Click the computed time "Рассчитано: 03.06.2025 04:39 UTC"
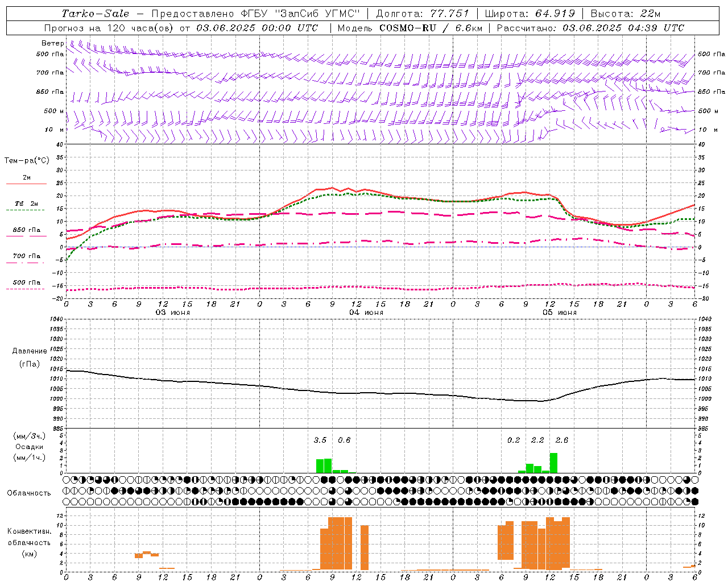This screenshot has width=728, height=582. pos(590,28)
